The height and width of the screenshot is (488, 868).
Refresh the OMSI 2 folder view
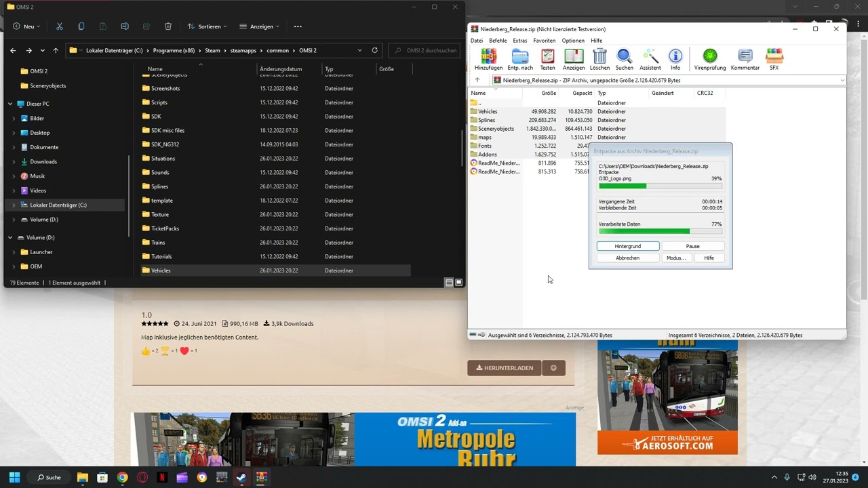click(374, 50)
